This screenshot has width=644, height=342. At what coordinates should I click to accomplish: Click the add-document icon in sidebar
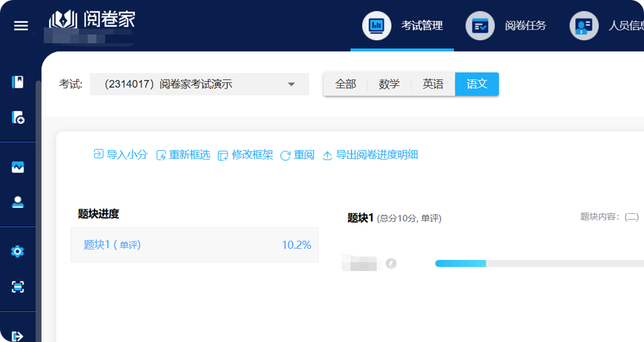coord(18,118)
